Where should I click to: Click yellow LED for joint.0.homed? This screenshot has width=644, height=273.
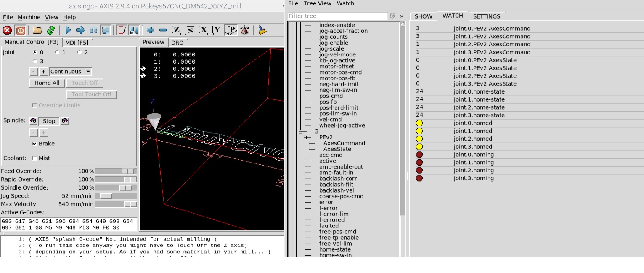[x=419, y=123]
